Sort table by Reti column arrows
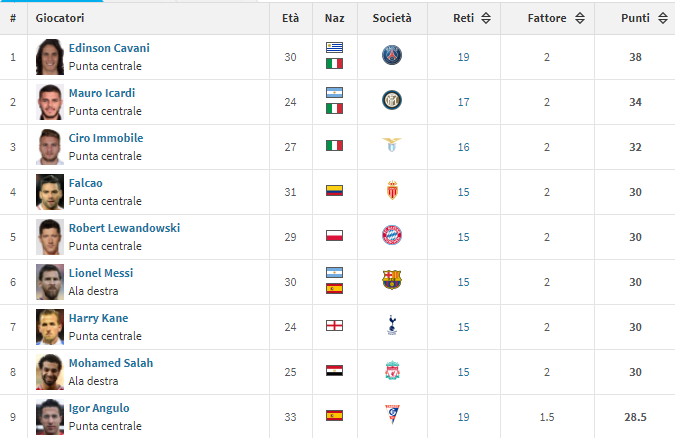The image size is (675, 438). [x=486, y=18]
